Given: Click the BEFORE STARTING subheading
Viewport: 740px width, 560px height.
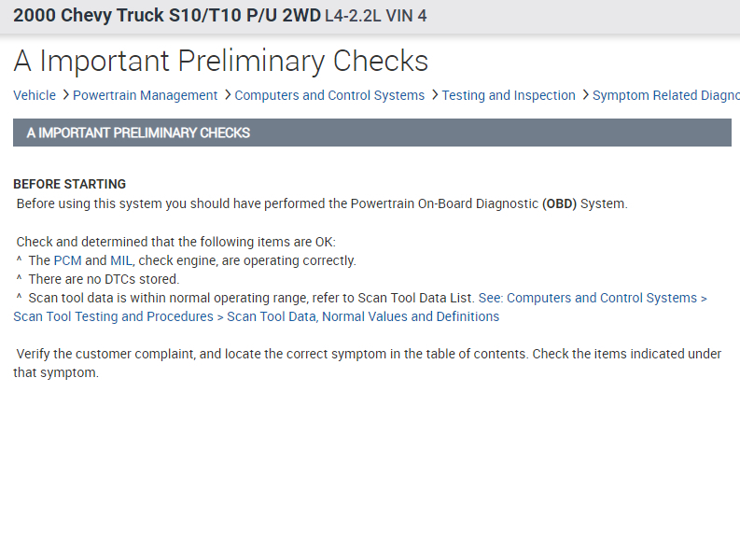Looking at the screenshot, I should 69,184.
